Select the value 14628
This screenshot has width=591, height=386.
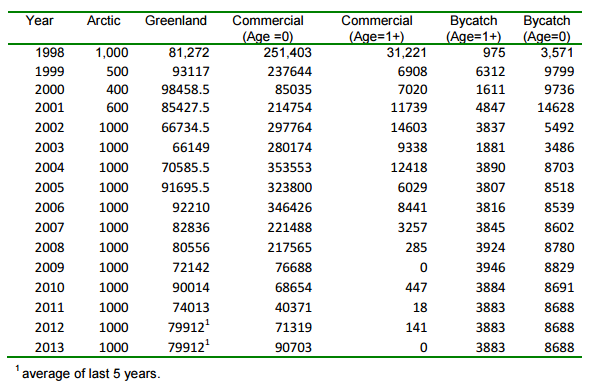coord(556,108)
